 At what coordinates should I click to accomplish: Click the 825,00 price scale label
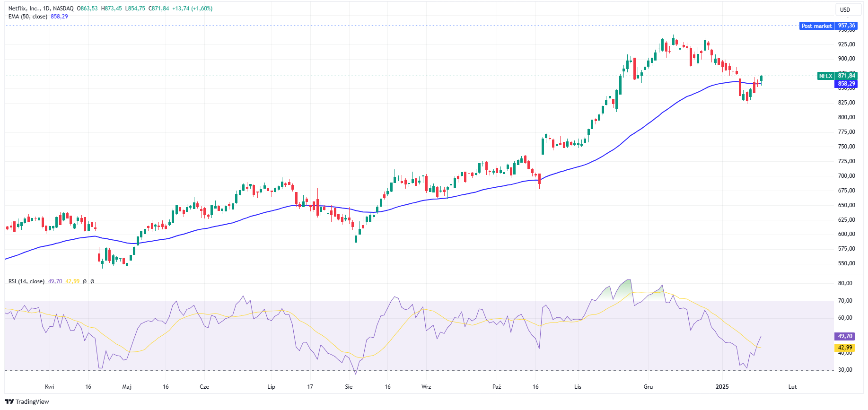pyautogui.click(x=846, y=103)
